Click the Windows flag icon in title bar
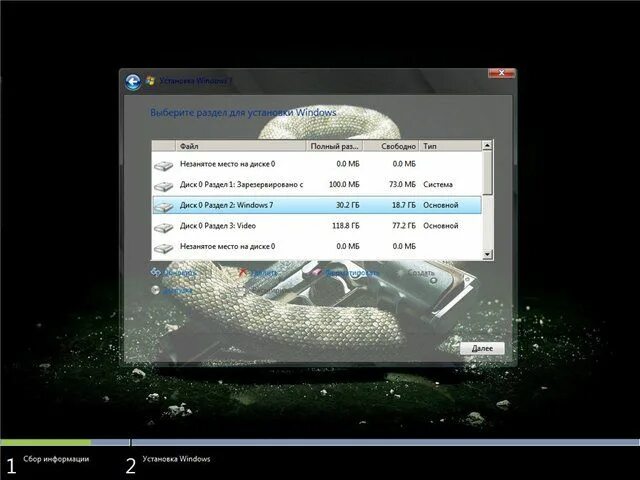The width and height of the screenshot is (640, 480). click(x=150, y=81)
